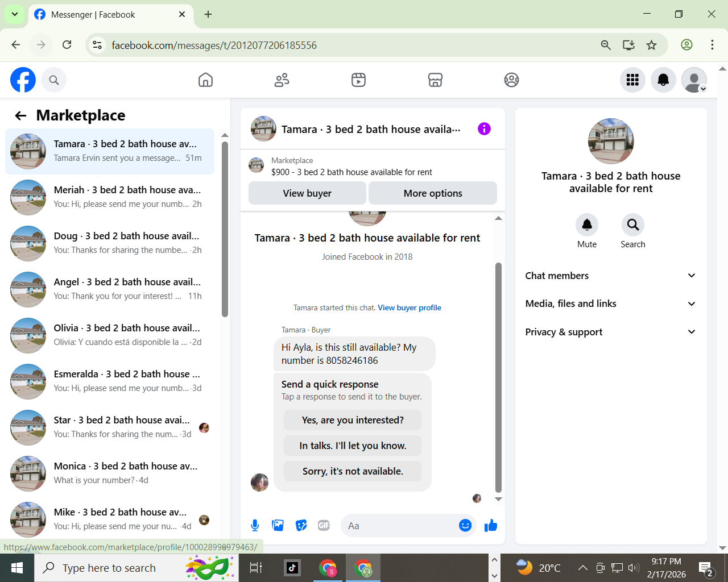Screen dimensions: 728x582
Task: Choose a GIF icon
Action: click(x=324, y=526)
